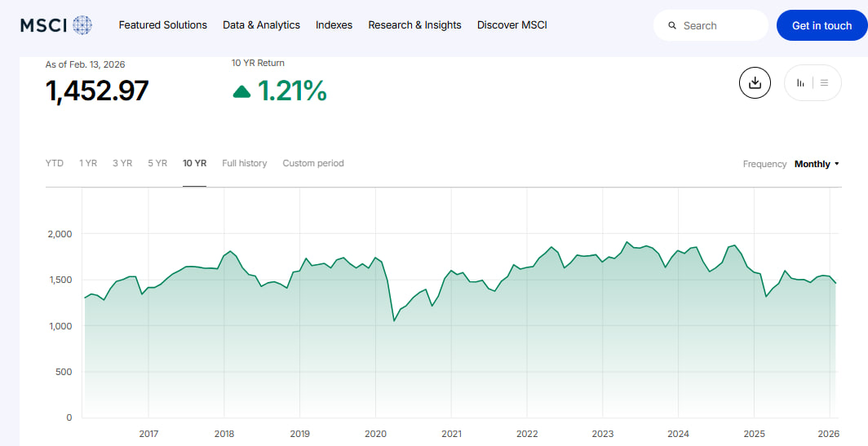The height and width of the screenshot is (446, 868).
Task: Download the index chart data
Action: tap(755, 82)
